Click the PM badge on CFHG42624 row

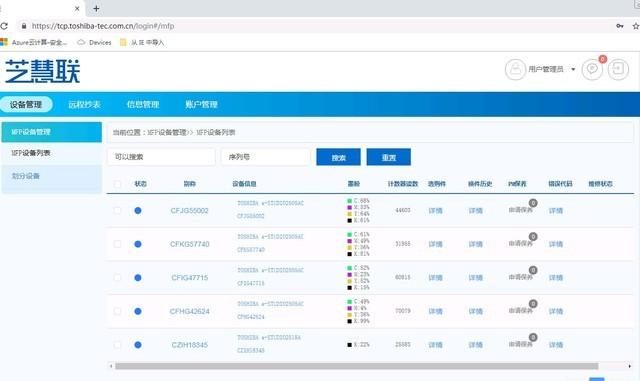pos(533,303)
